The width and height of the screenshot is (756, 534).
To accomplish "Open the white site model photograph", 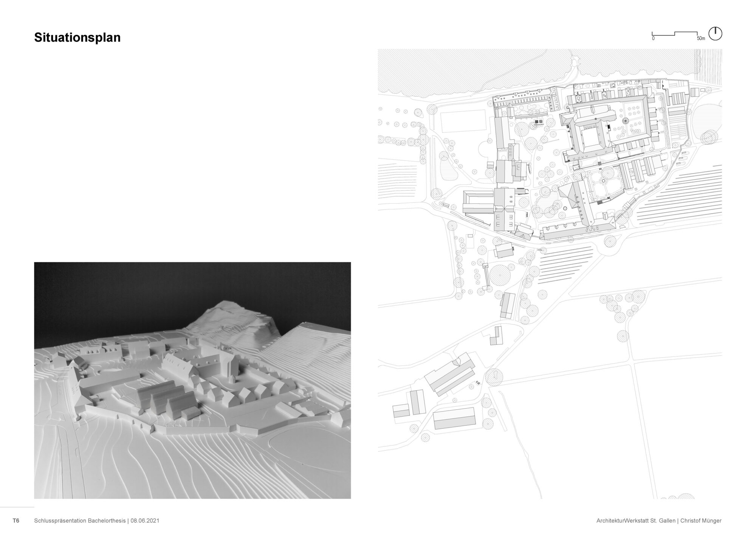I will (192, 380).
